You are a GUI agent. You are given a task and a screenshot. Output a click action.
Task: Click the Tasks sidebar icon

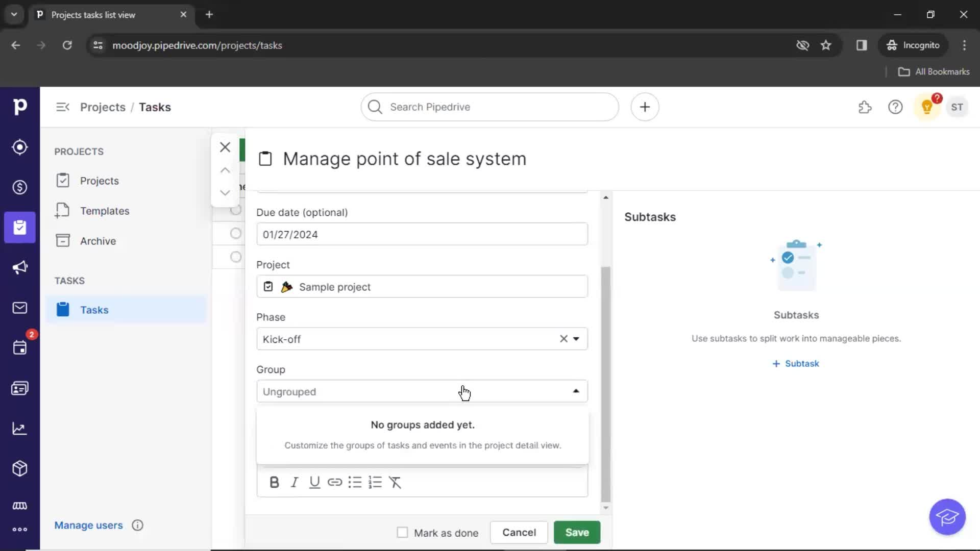[x=63, y=310]
